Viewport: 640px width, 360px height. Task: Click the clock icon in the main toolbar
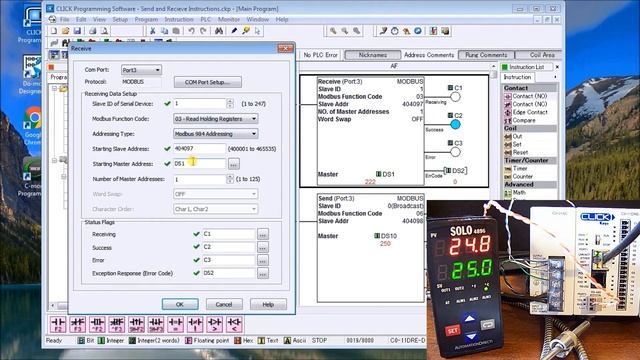pyautogui.click(x=395, y=31)
